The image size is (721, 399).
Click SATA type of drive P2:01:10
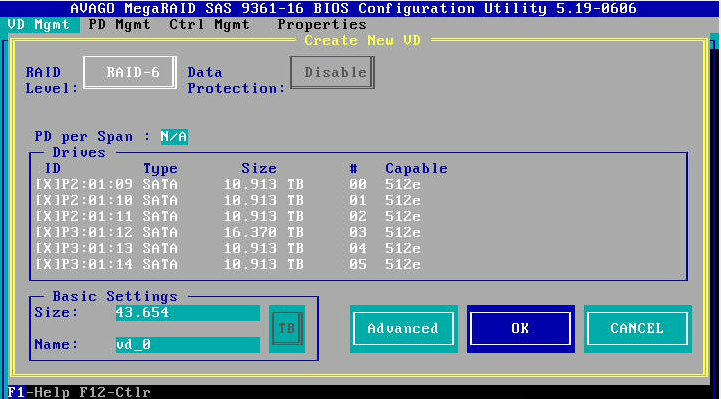point(160,201)
